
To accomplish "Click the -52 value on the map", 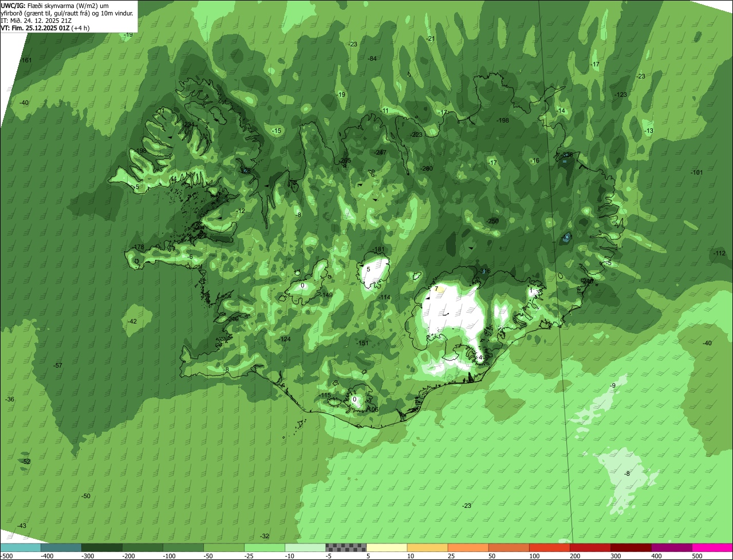I will click(x=26, y=462).
